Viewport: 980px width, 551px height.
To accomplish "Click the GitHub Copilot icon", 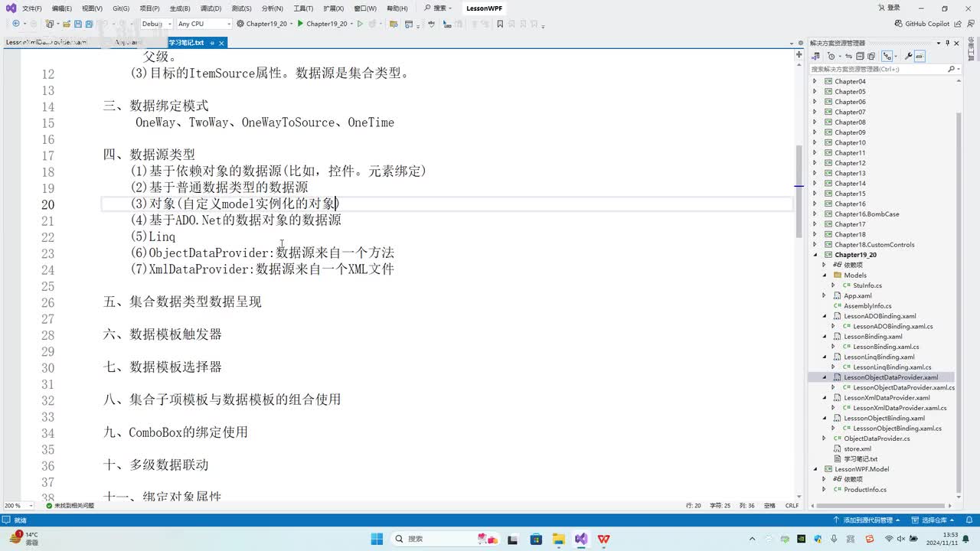I will (x=921, y=24).
